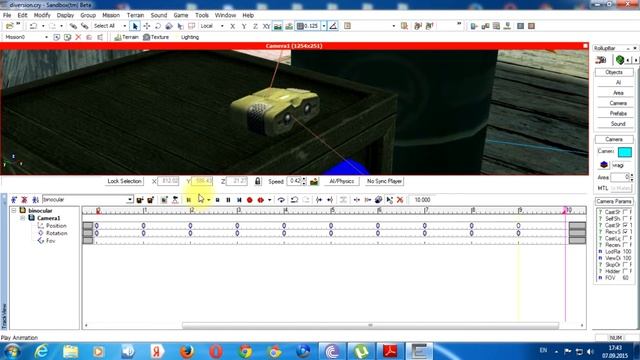Select the Rotation track
The height and width of the screenshot is (360, 640).
tap(56, 233)
